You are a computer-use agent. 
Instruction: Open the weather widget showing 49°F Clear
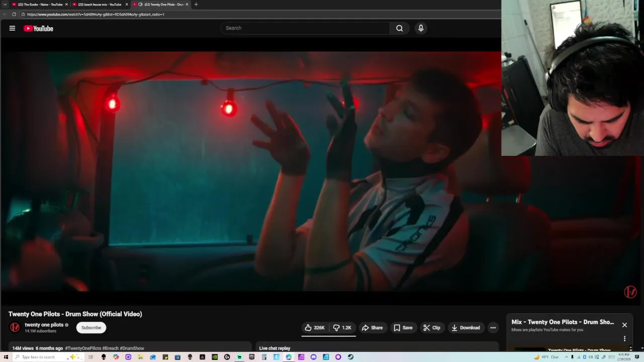547,357
